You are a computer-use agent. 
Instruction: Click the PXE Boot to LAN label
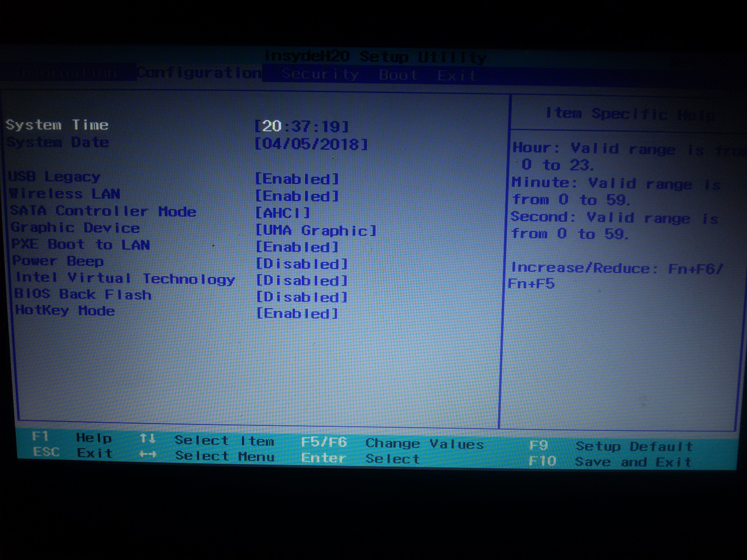tap(81, 244)
